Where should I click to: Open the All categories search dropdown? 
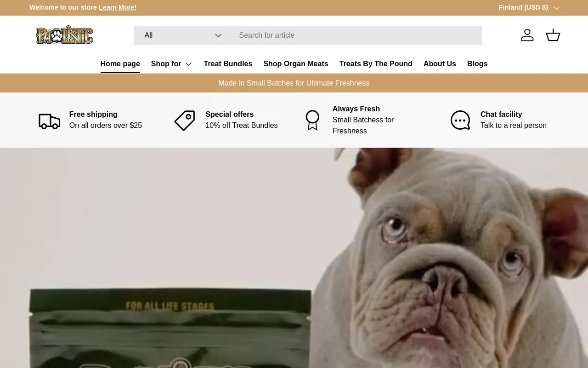click(x=182, y=35)
